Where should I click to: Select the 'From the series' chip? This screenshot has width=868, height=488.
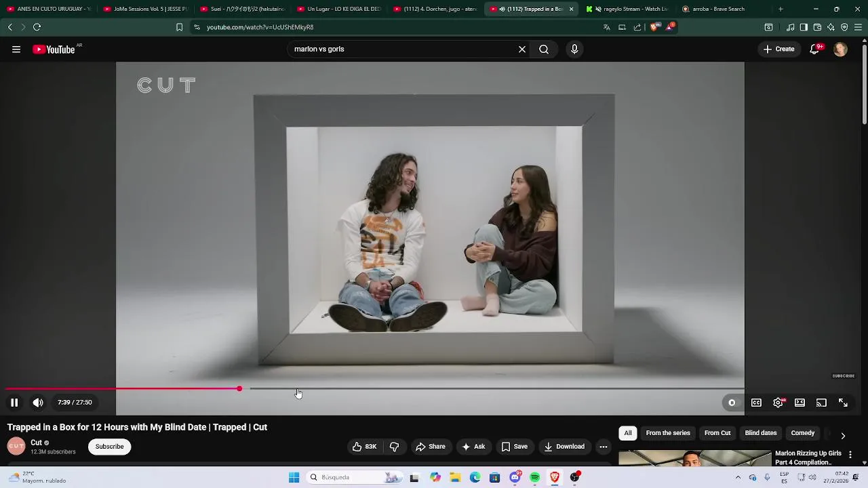(668, 433)
